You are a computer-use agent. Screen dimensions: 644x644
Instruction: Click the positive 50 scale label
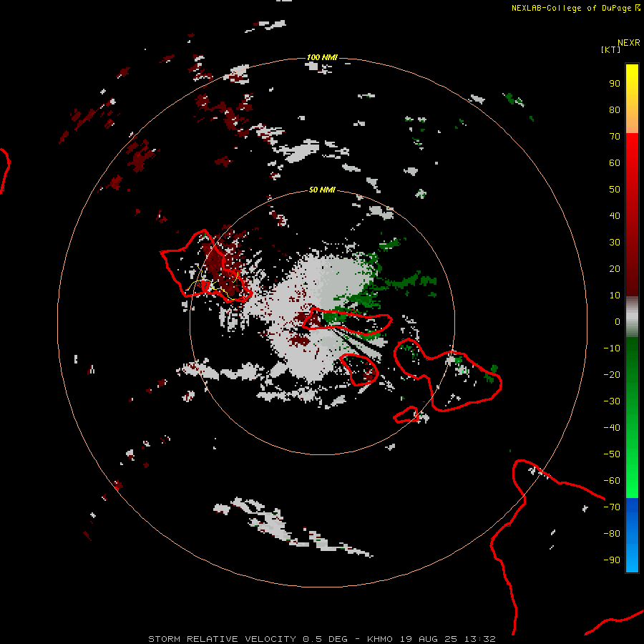615,190
